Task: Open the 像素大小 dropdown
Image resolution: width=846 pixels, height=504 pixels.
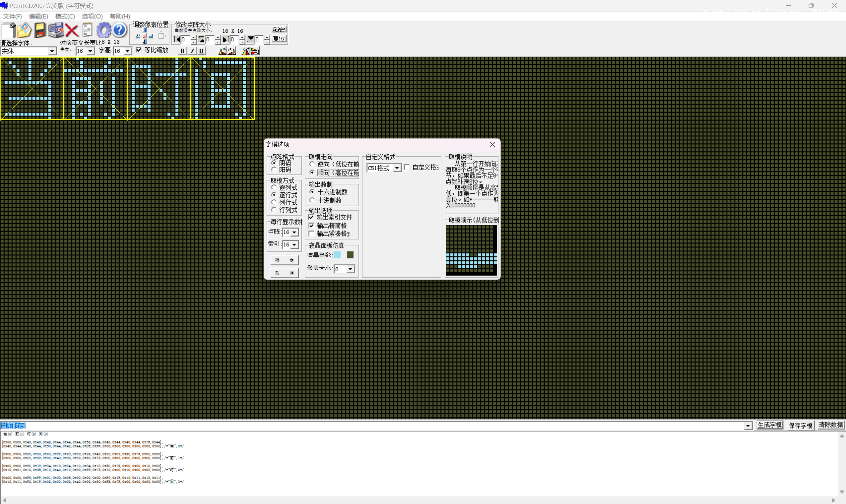Action: [350, 269]
